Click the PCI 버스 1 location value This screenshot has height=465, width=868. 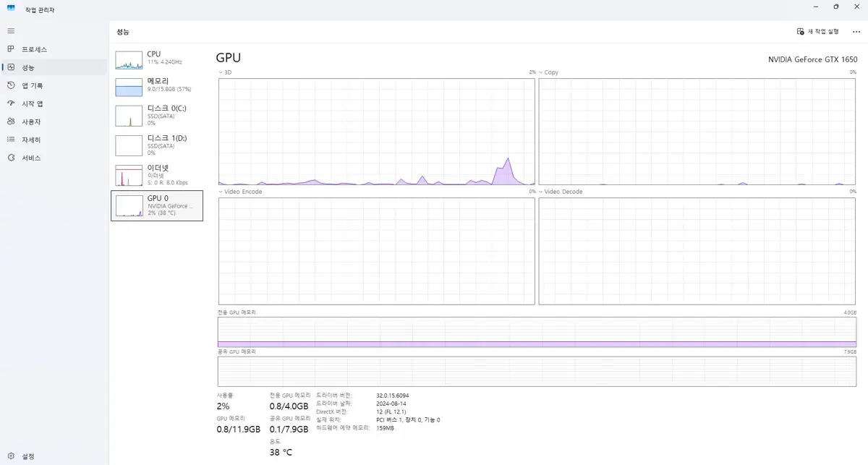(x=408, y=419)
